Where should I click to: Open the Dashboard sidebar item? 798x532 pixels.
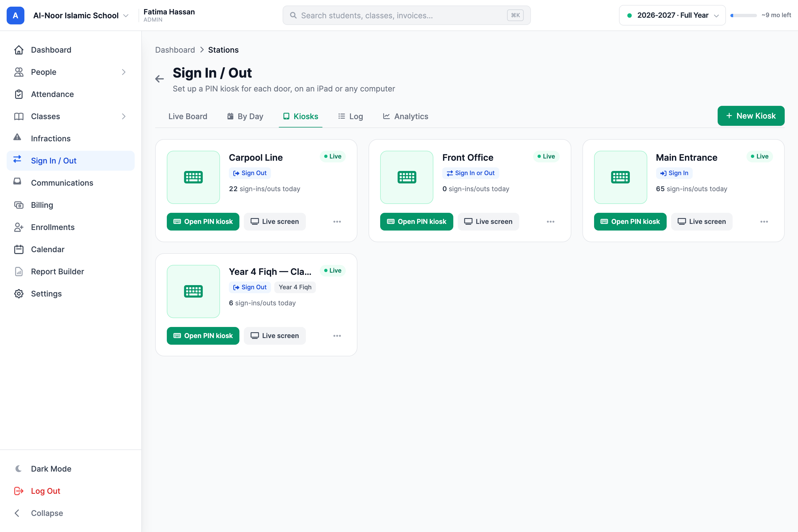coord(71,50)
